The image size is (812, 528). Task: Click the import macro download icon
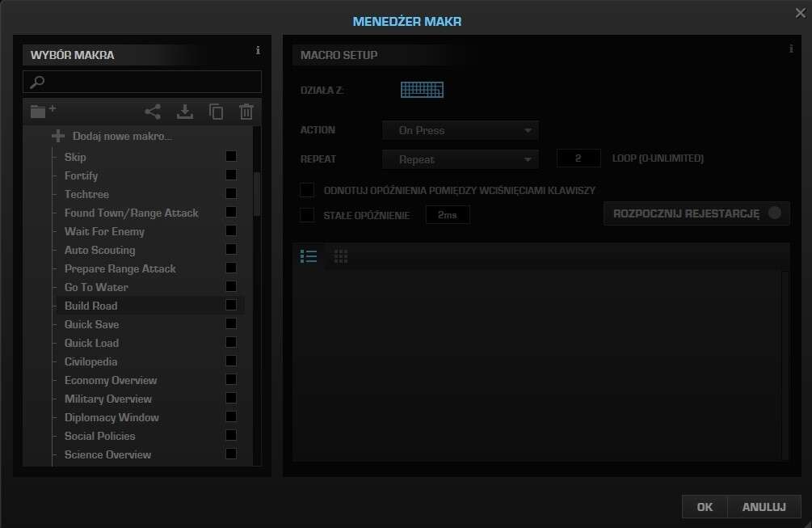coord(185,112)
